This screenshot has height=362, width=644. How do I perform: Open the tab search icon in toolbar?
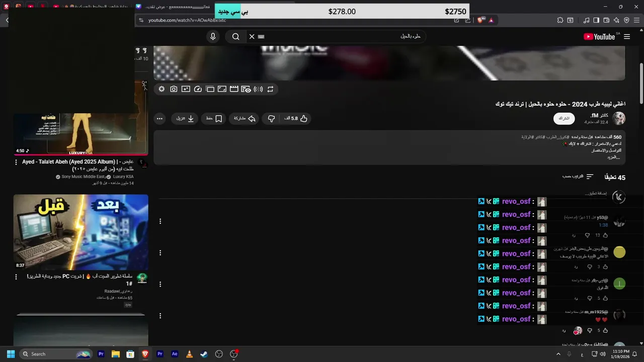pyautogui.click(x=570, y=20)
